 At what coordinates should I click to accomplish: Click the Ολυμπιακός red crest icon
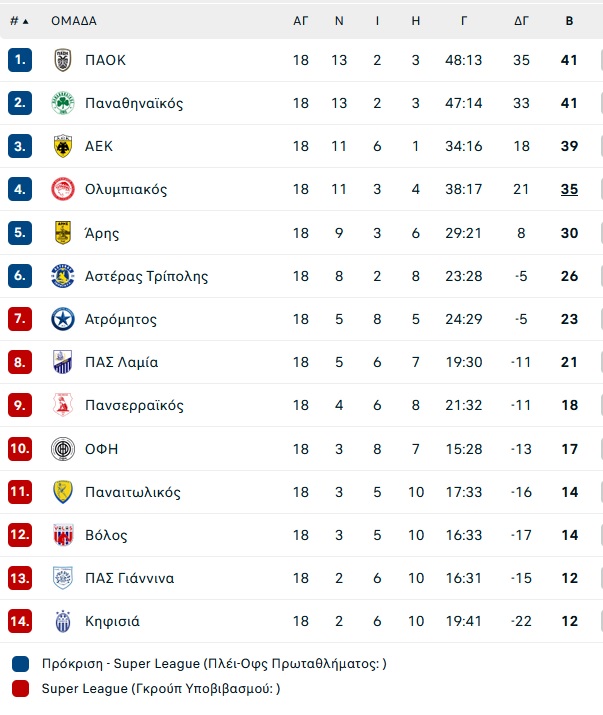click(x=63, y=189)
